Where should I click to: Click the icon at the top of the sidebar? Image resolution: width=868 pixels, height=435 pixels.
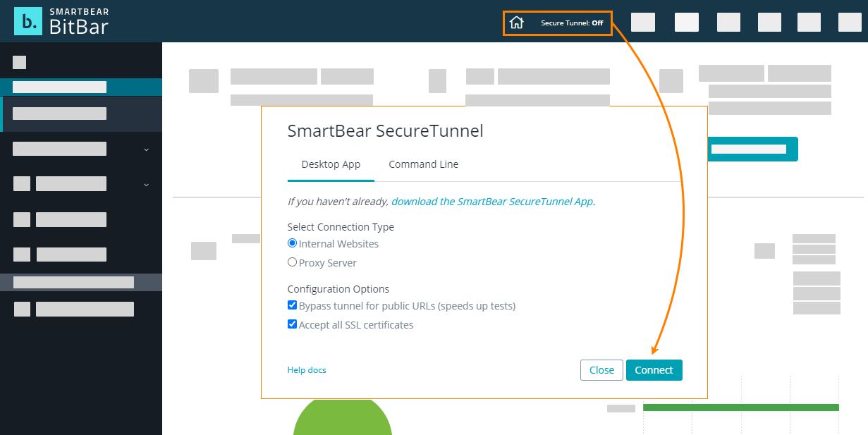[x=18, y=62]
